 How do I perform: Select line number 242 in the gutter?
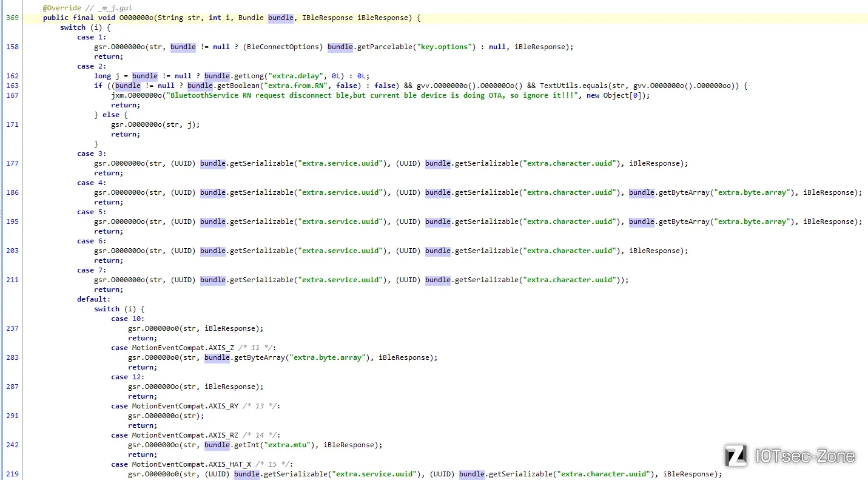[12, 445]
